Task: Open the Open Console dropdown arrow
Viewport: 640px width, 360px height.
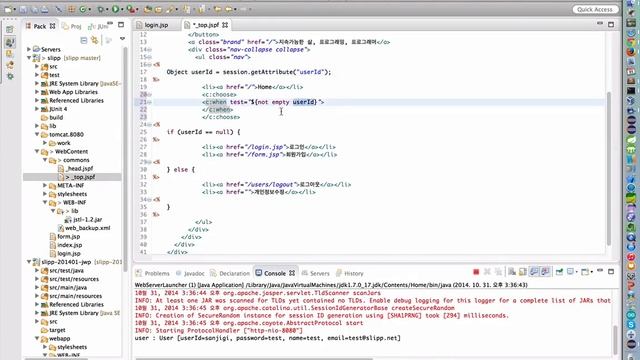Action: (x=591, y=272)
